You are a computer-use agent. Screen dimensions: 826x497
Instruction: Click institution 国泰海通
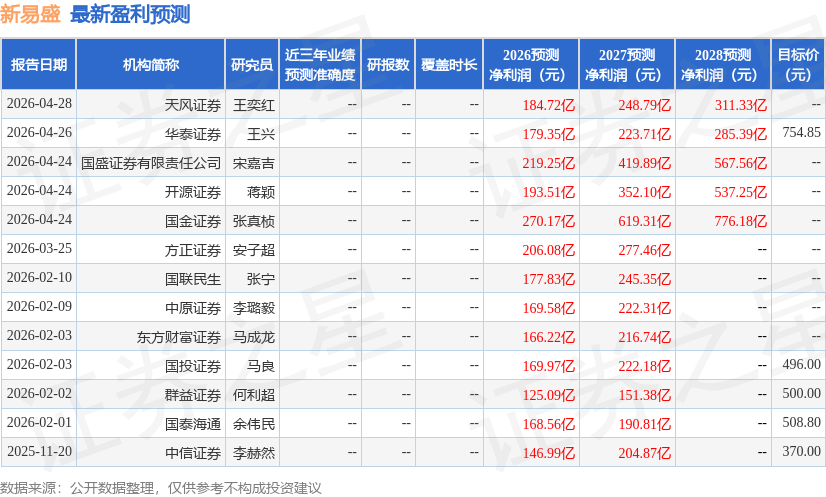pos(193,424)
